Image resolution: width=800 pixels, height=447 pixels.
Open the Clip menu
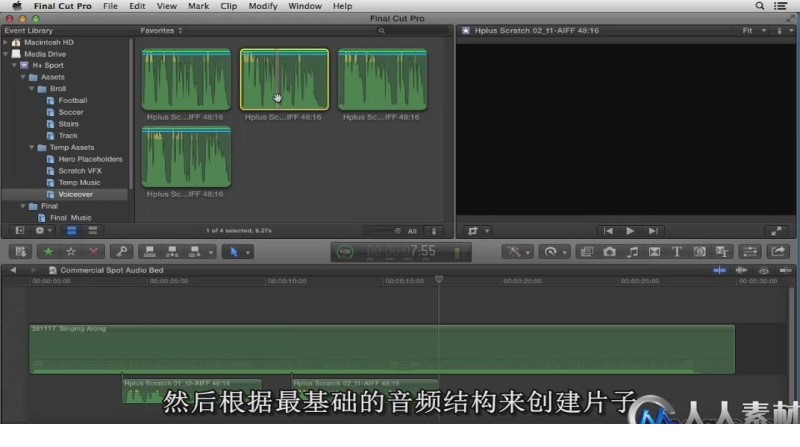pos(229,6)
